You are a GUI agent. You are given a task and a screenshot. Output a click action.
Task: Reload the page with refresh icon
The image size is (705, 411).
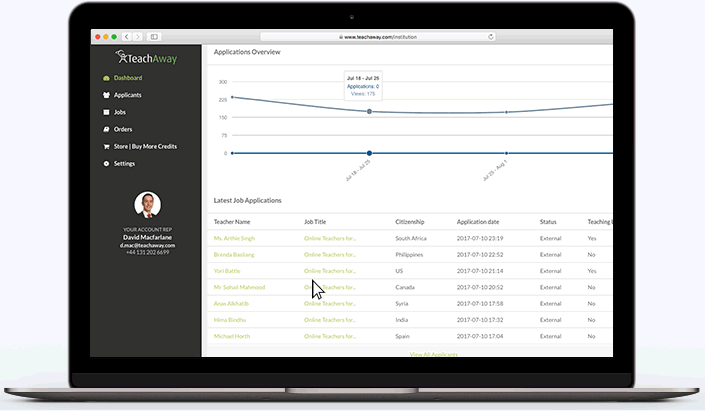[491, 37]
